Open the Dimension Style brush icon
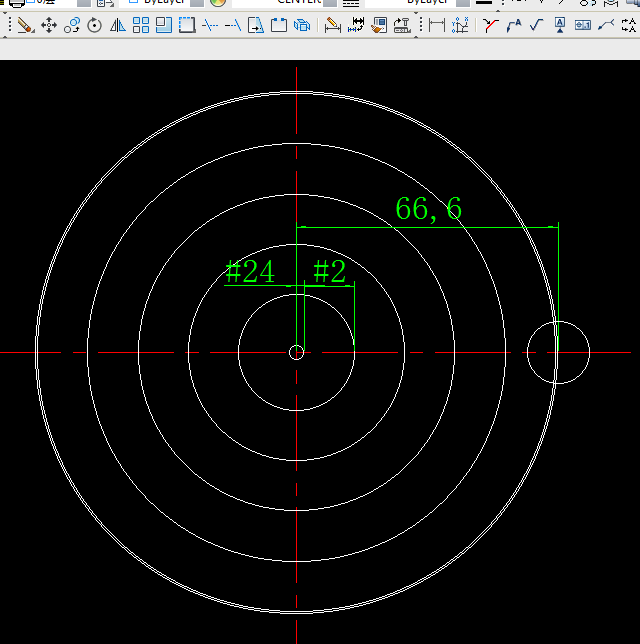This screenshot has width=640, height=644. pyautogui.click(x=379, y=25)
